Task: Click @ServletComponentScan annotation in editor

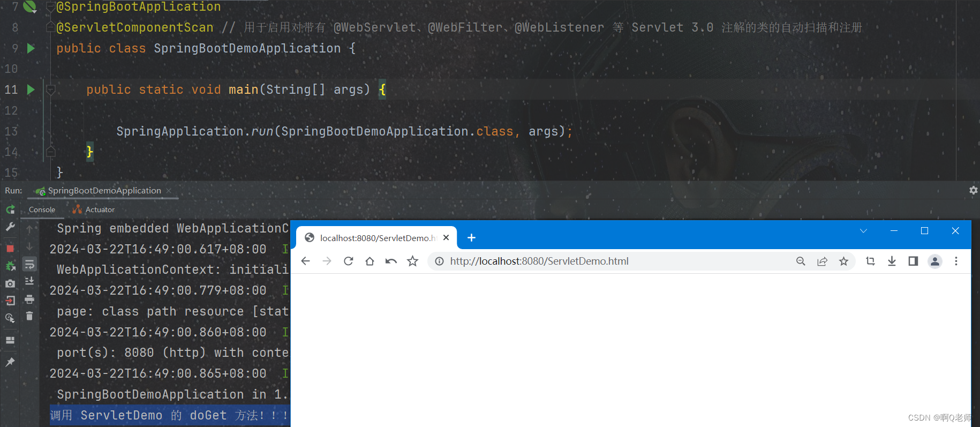Action: pos(135,27)
